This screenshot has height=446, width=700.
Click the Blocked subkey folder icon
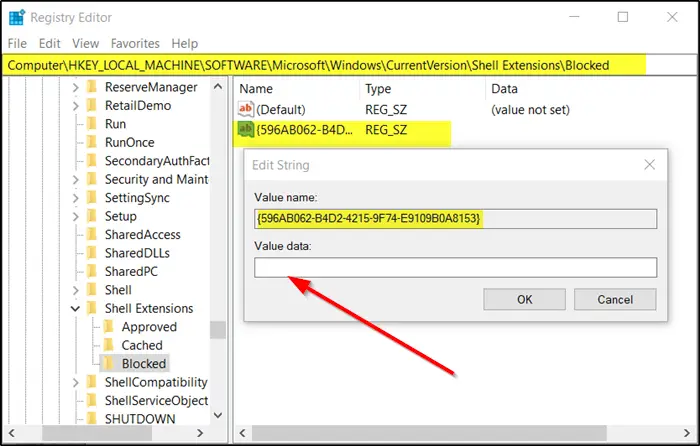(108, 363)
